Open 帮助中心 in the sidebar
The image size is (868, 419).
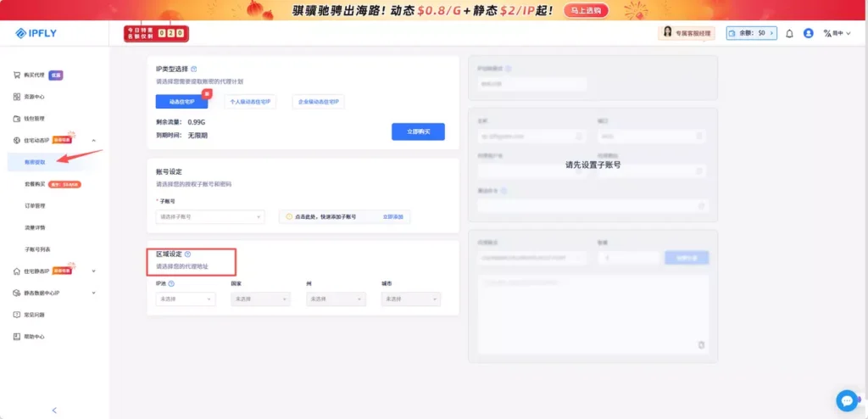(34, 337)
